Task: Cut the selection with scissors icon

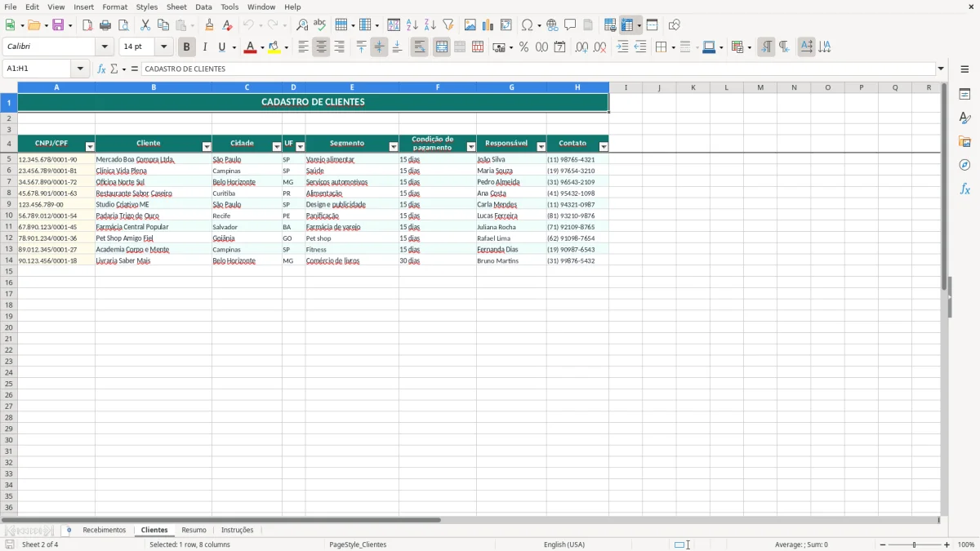Action: [x=145, y=25]
